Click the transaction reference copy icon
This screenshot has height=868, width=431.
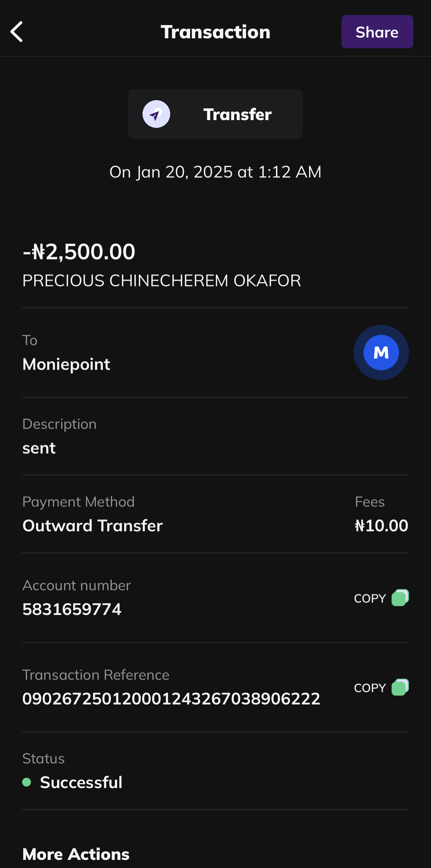pyautogui.click(x=400, y=687)
